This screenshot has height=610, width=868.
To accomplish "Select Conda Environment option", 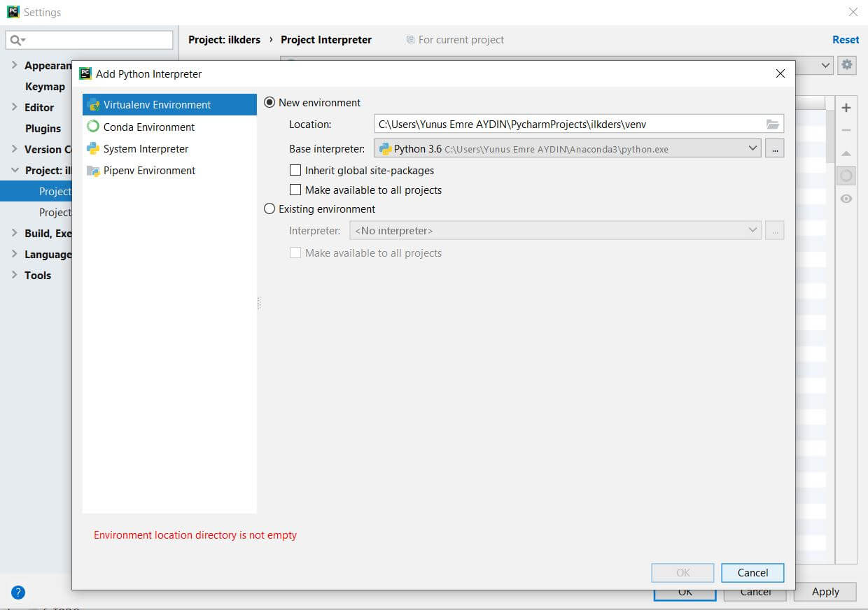I will [169, 127].
